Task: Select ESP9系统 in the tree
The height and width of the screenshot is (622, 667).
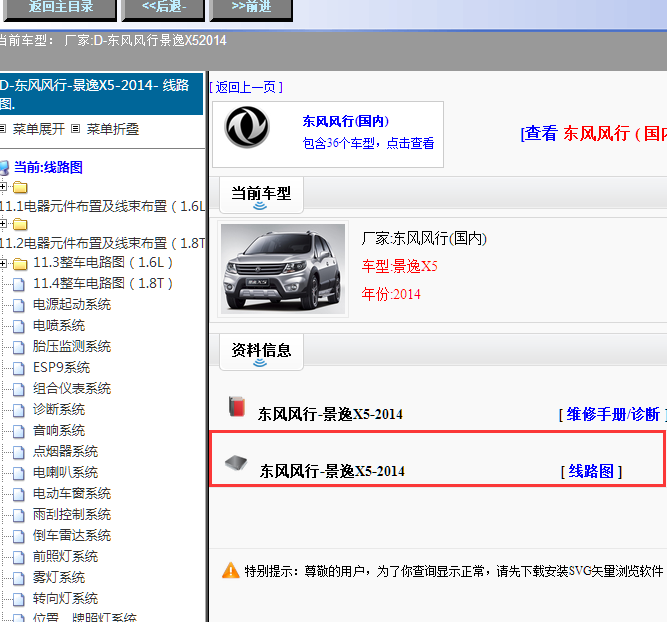Action: coord(62,367)
